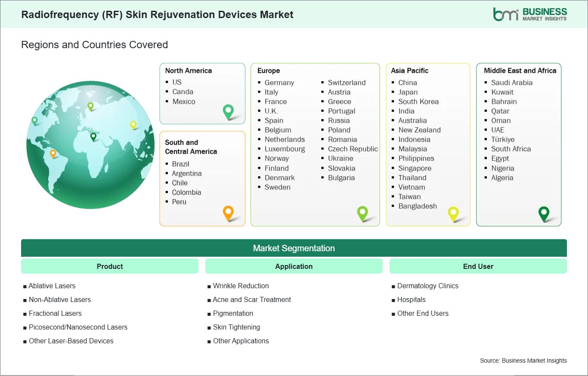Click 'UAE' in Middle East list
This screenshot has width=588, height=376.
(x=498, y=130)
